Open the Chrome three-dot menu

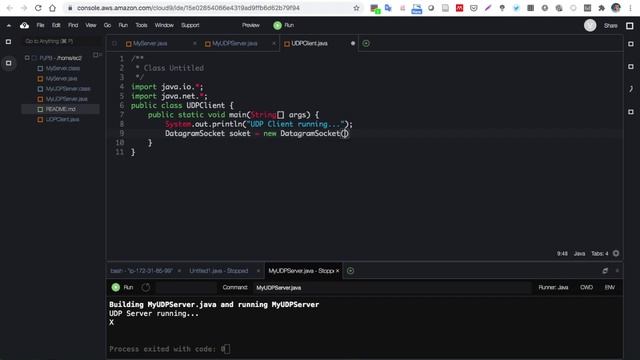[631, 8]
